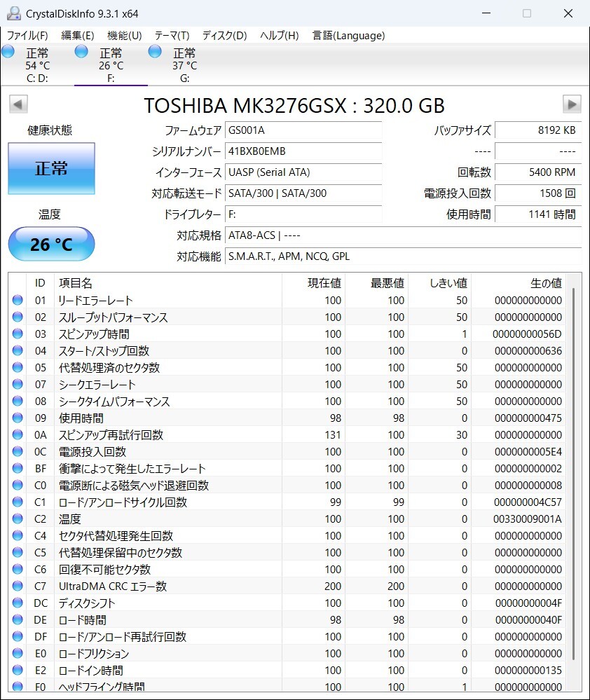The width and height of the screenshot is (590, 700).
Task: Click the 26 °C temperature button
Action: [51, 244]
